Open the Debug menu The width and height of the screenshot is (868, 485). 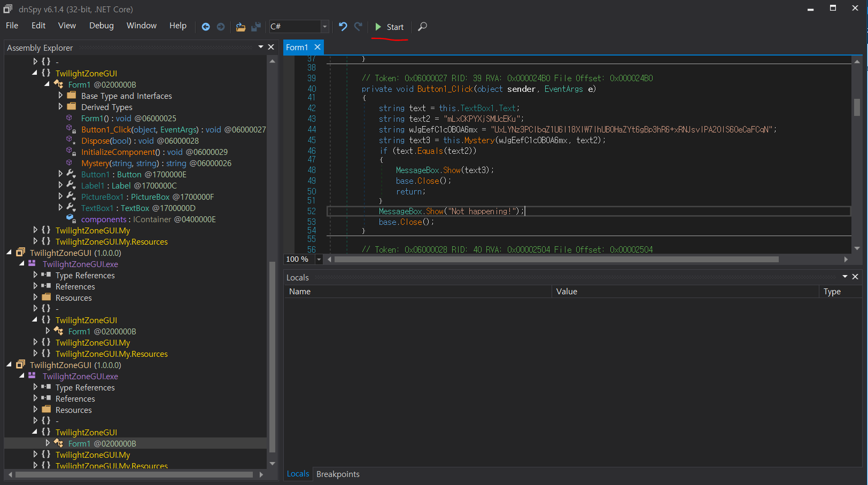click(x=102, y=26)
